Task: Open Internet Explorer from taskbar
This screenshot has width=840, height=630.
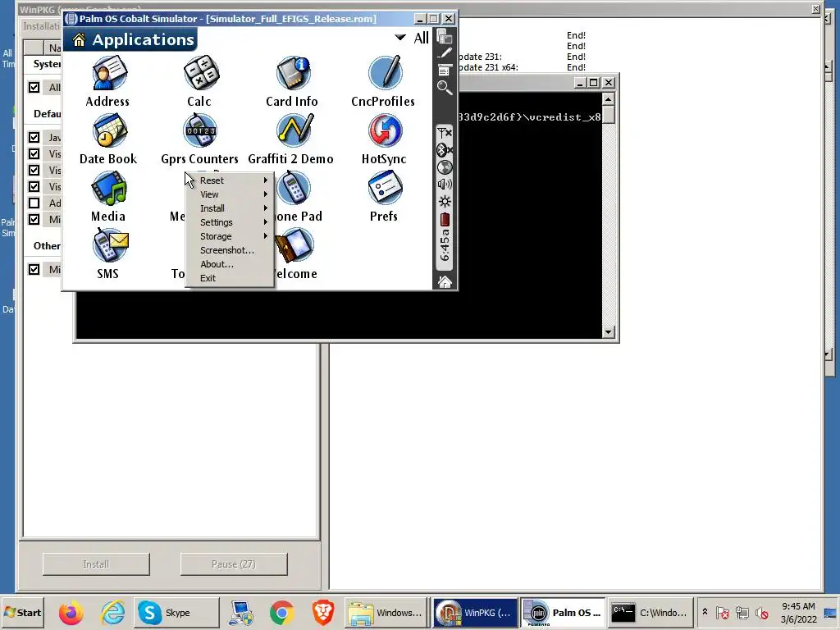Action: tap(112, 612)
